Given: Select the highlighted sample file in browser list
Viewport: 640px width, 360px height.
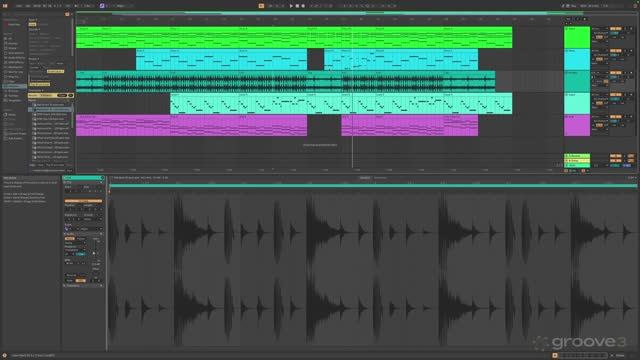Looking at the screenshot, I should [51, 109].
